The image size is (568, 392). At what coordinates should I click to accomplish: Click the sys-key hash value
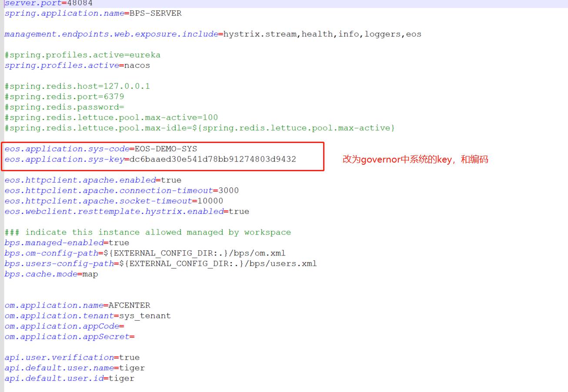coord(213,159)
